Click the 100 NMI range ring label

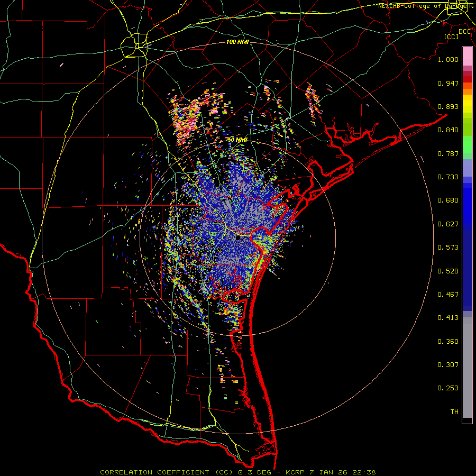237,42
